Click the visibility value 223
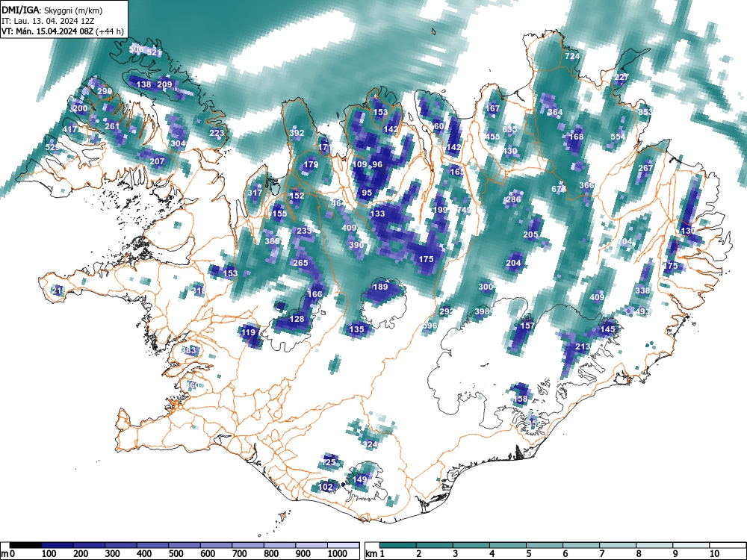The image size is (747, 560). (217, 134)
